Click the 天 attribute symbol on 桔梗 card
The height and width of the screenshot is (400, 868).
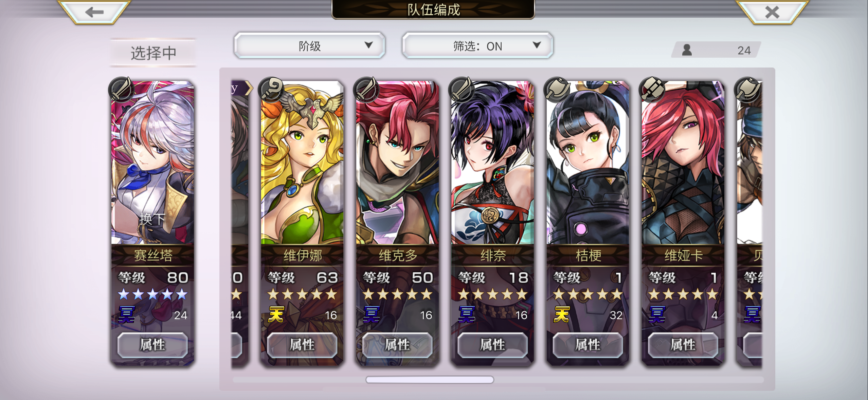pos(561,315)
